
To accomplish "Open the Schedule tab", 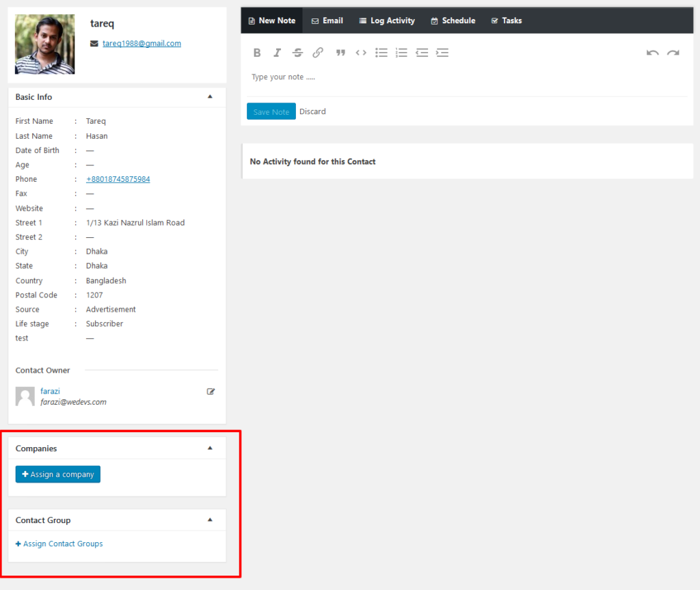I will click(453, 21).
